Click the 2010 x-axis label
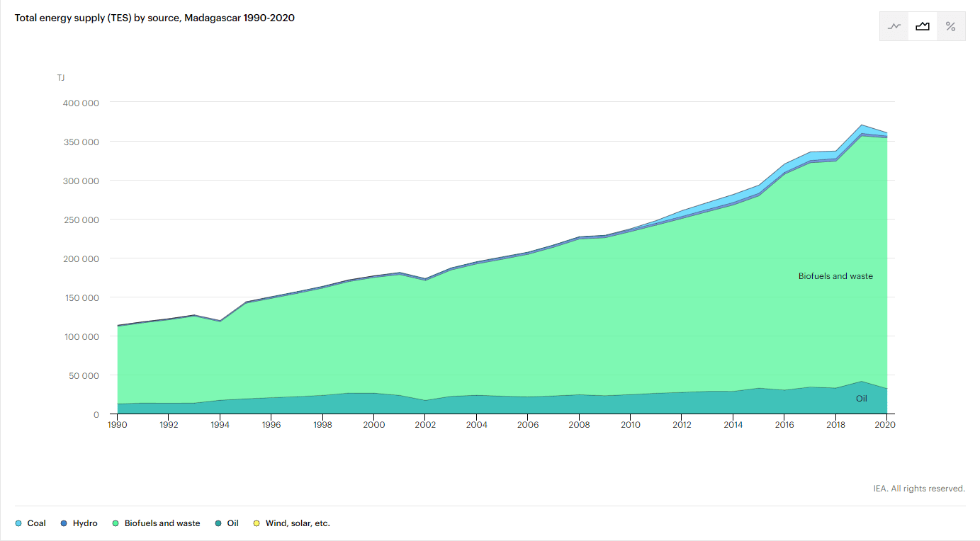The image size is (980, 541). (631, 425)
